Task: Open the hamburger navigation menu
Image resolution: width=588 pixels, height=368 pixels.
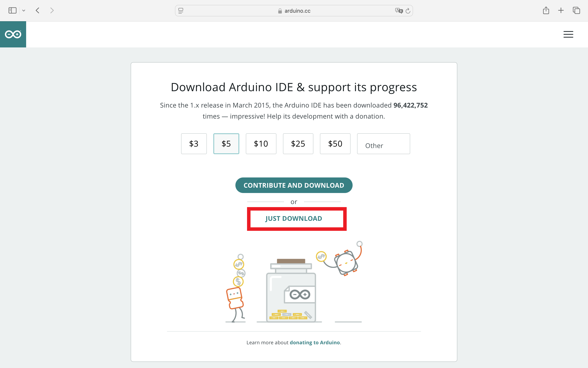Action: point(568,34)
